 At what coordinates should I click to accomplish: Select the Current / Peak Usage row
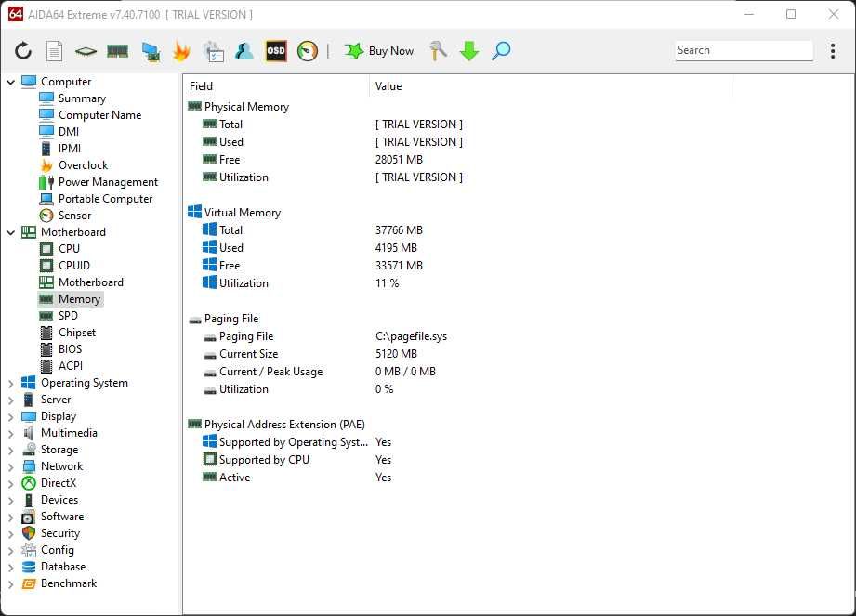(x=320, y=372)
